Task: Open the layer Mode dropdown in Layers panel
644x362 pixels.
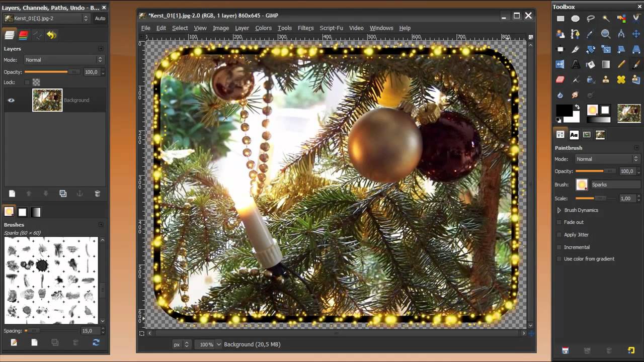Action: point(64,60)
